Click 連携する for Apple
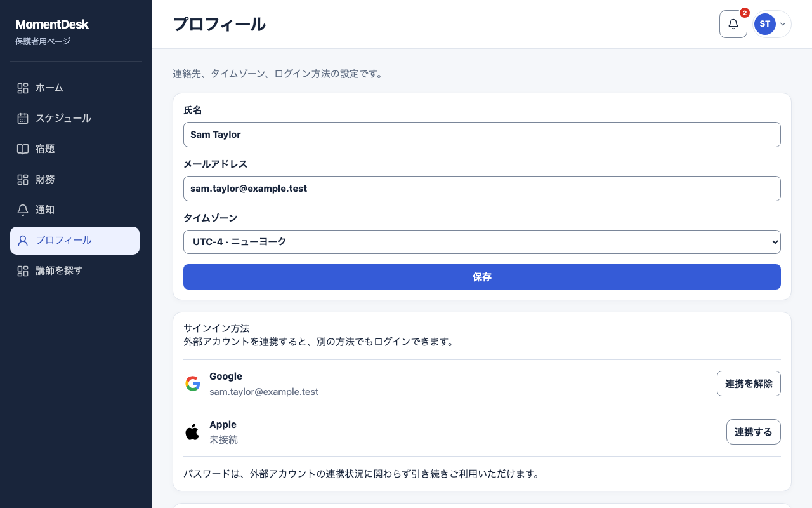This screenshot has height=508, width=812. (x=754, y=432)
